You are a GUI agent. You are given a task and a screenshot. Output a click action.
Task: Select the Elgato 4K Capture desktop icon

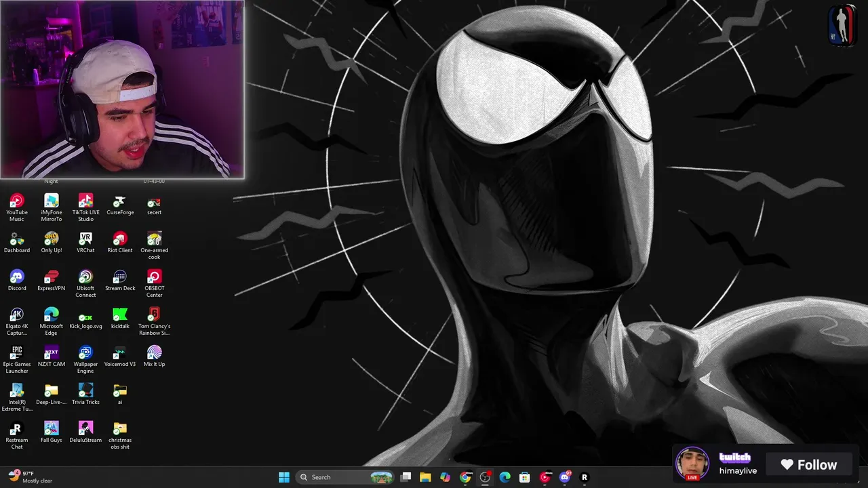[17, 322]
